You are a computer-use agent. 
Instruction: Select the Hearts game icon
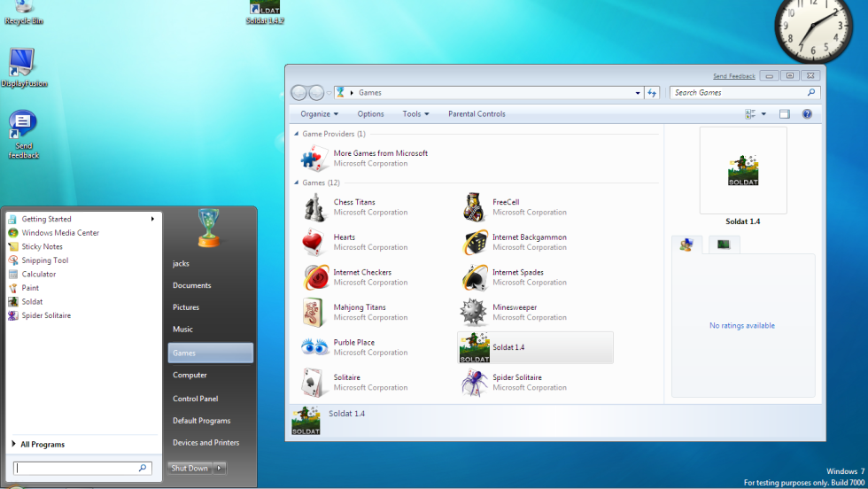coord(314,242)
